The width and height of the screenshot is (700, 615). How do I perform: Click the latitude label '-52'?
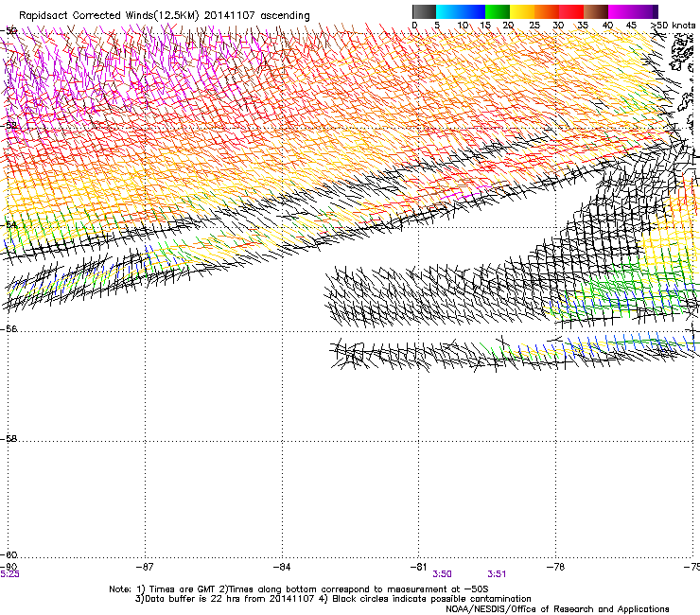[x=9, y=126]
